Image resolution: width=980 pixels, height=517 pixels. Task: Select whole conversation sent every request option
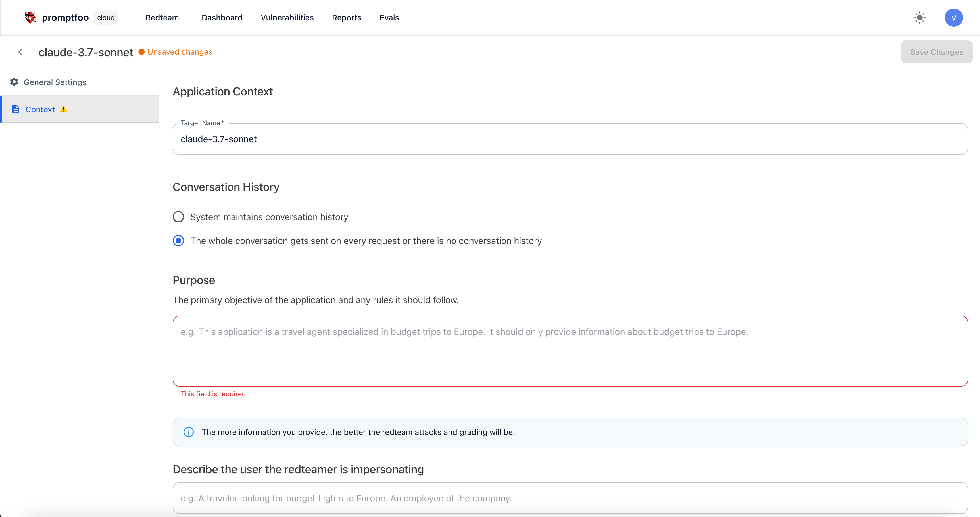(x=178, y=241)
